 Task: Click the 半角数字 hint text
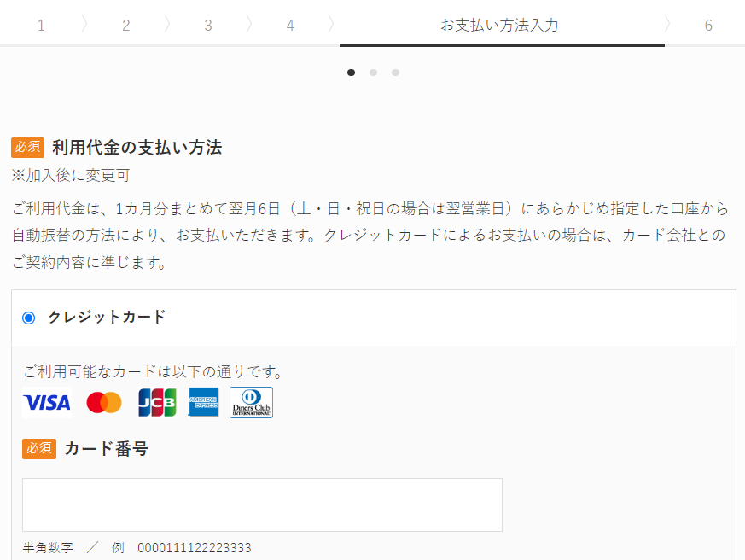(x=48, y=548)
